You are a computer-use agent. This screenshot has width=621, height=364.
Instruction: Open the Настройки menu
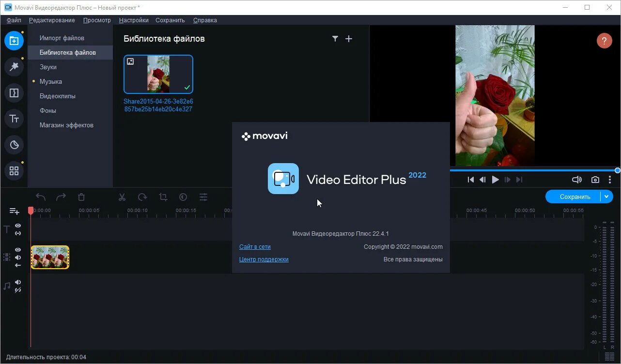coord(134,20)
